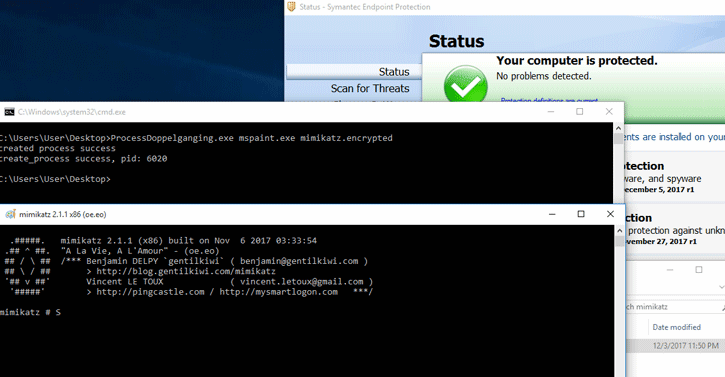
Task: Click the "A La Vie, A L'Amour" banner line
Action: [140, 251]
